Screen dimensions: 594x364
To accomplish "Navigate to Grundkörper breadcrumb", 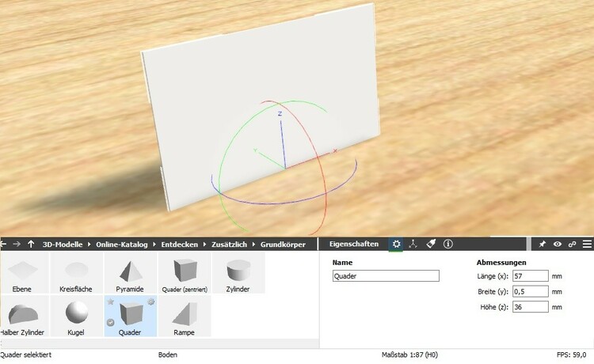I will [x=283, y=245].
